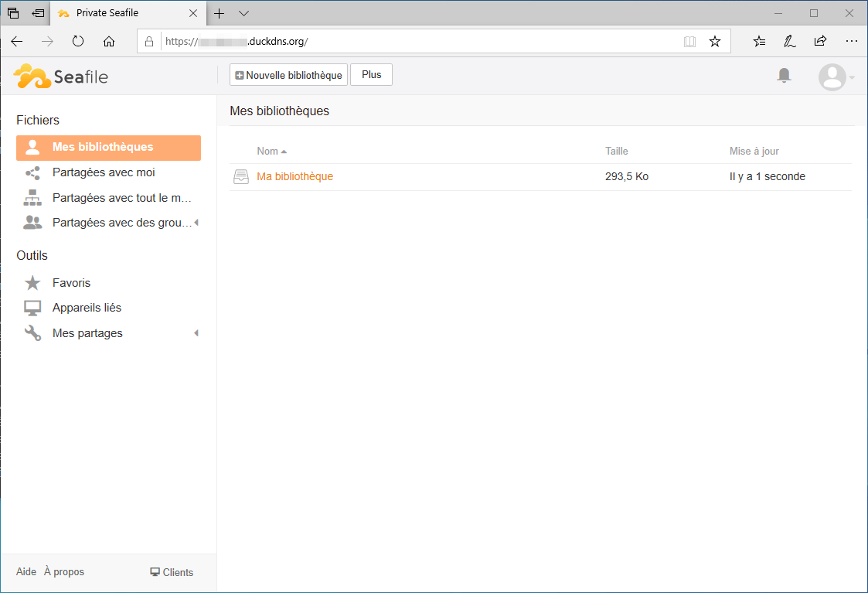This screenshot has width=868, height=593.
Task: Open Favoris star item in sidebar
Action: pyautogui.click(x=71, y=283)
